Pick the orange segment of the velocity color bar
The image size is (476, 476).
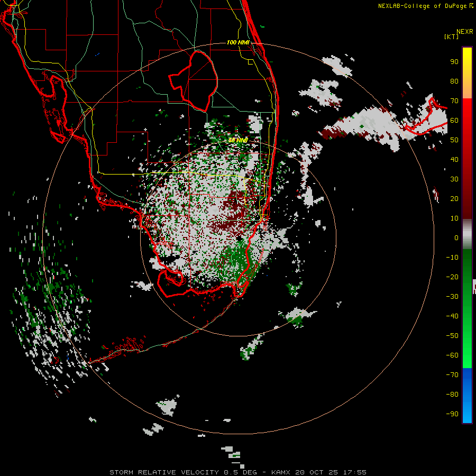point(467,90)
